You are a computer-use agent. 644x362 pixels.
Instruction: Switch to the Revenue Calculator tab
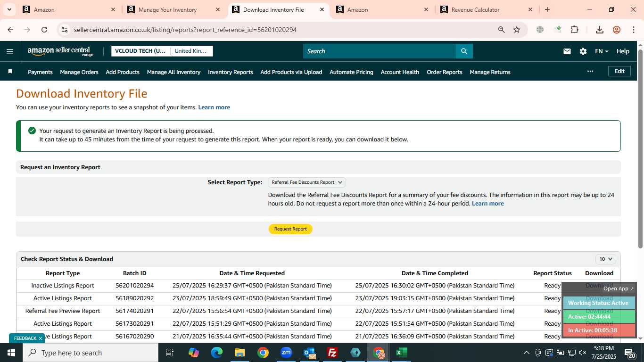[x=486, y=9]
